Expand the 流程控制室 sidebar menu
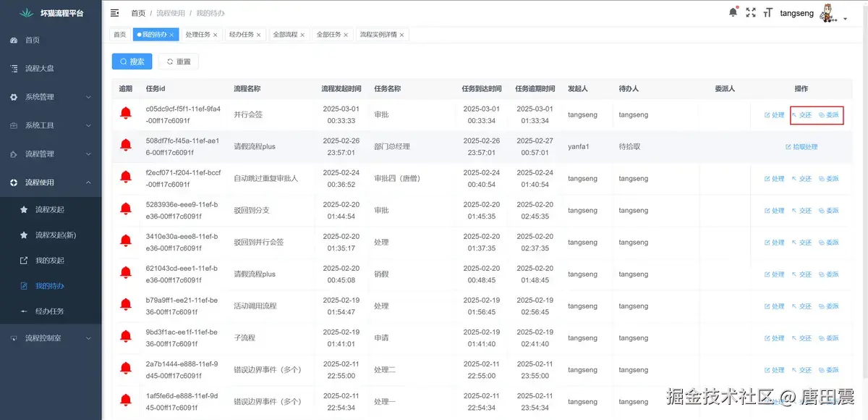The width and height of the screenshot is (868, 420). click(51, 338)
